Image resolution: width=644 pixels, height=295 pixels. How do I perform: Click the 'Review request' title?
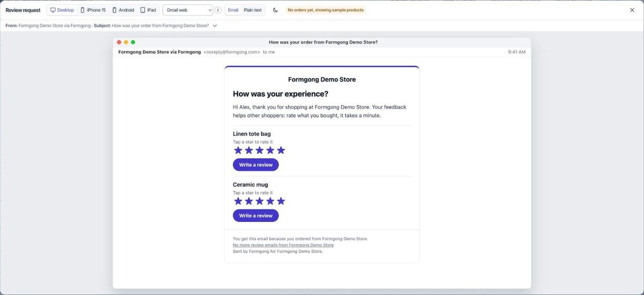tap(23, 10)
